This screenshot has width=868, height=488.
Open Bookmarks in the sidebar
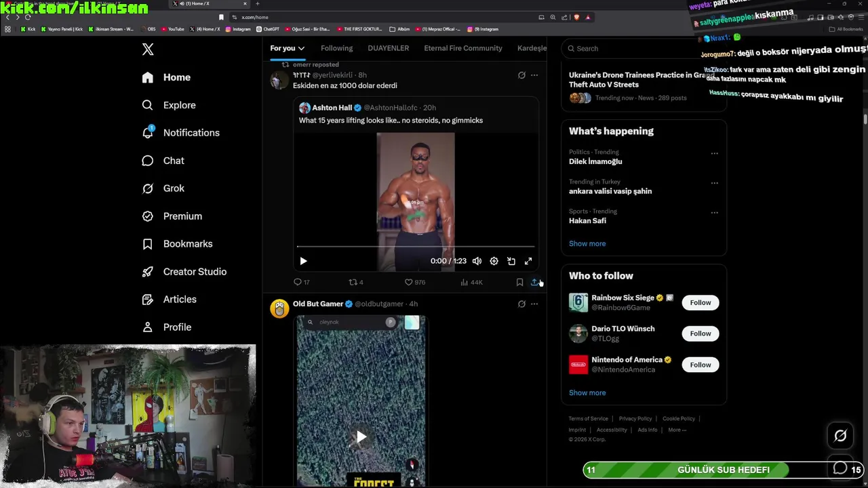click(x=178, y=244)
